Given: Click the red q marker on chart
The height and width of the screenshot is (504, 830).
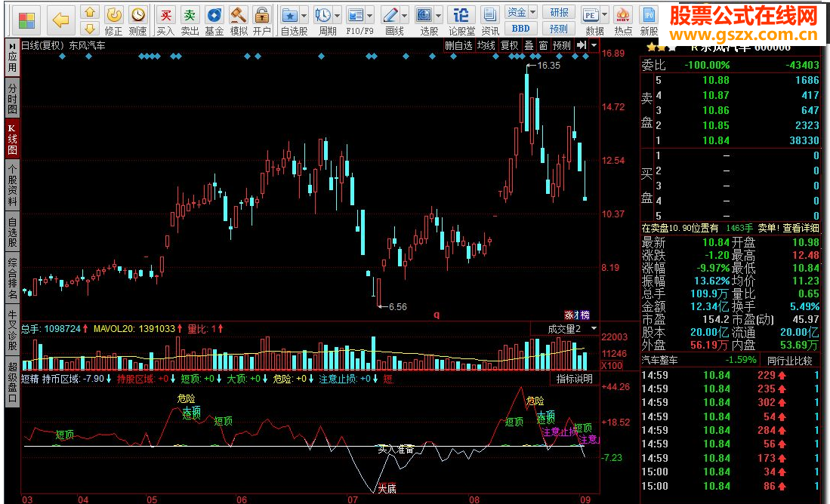Looking at the screenshot, I should click(x=437, y=315).
